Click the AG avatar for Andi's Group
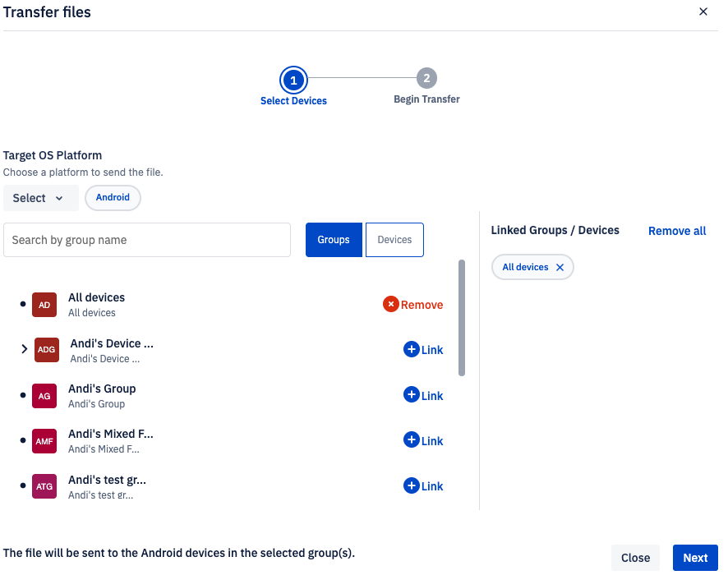The height and width of the screenshot is (575, 728). click(x=44, y=396)
